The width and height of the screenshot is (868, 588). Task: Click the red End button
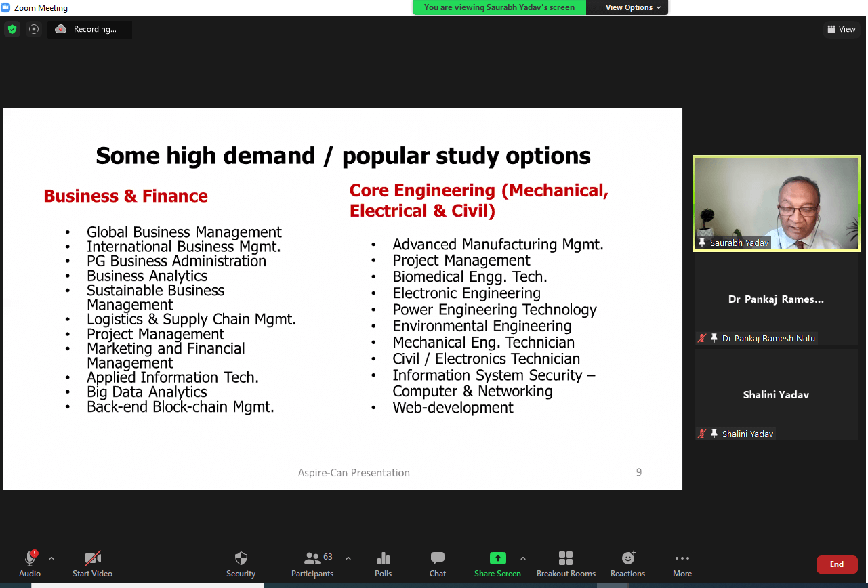coord(837,564)
